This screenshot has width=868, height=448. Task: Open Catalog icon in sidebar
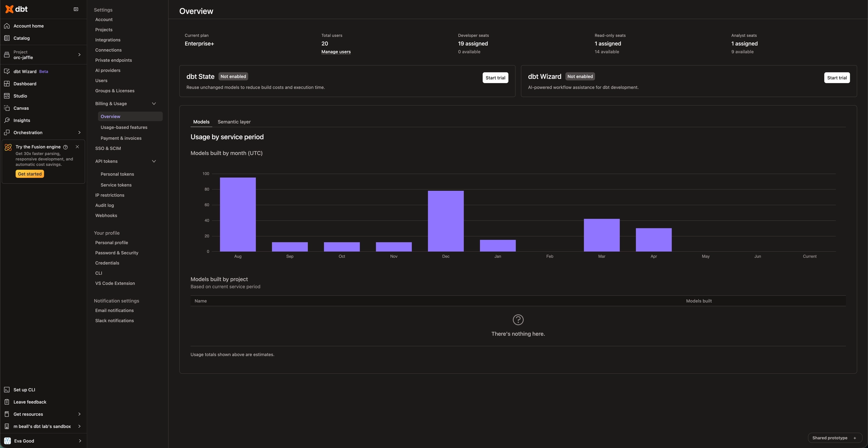[7, 38]
